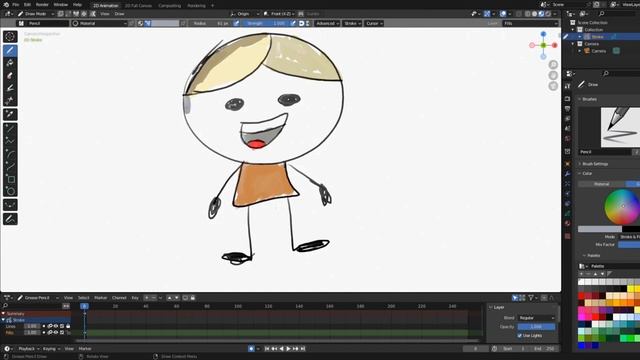Select the Polyline tool

coord(10,141)
